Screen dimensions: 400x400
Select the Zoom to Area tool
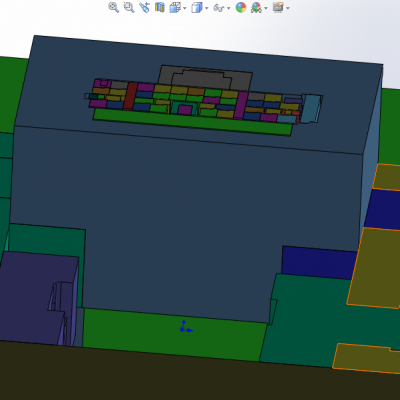pyautogui.click(x=129, y=7)
